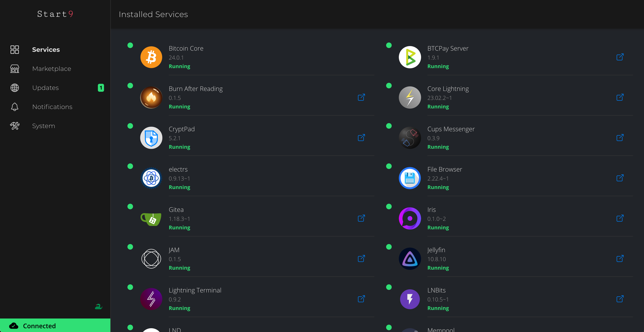Open the CryptPad shield icon
Viewport: 644px width, 332px height.
[151, 138]
